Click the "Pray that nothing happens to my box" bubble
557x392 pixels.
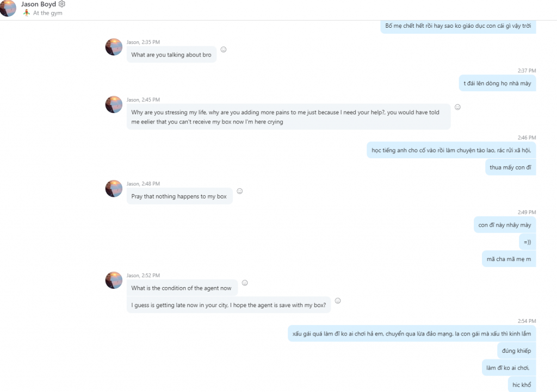click(x=179, y=196)
